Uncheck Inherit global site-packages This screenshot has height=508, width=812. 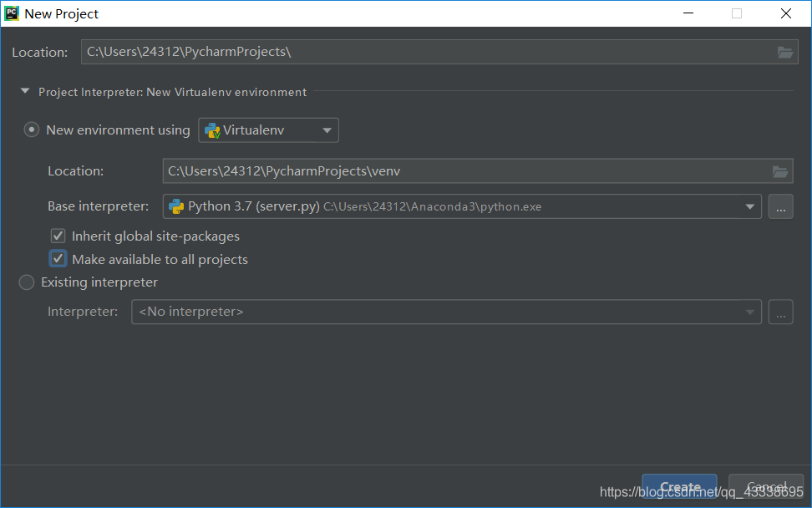tap(58, 236)
